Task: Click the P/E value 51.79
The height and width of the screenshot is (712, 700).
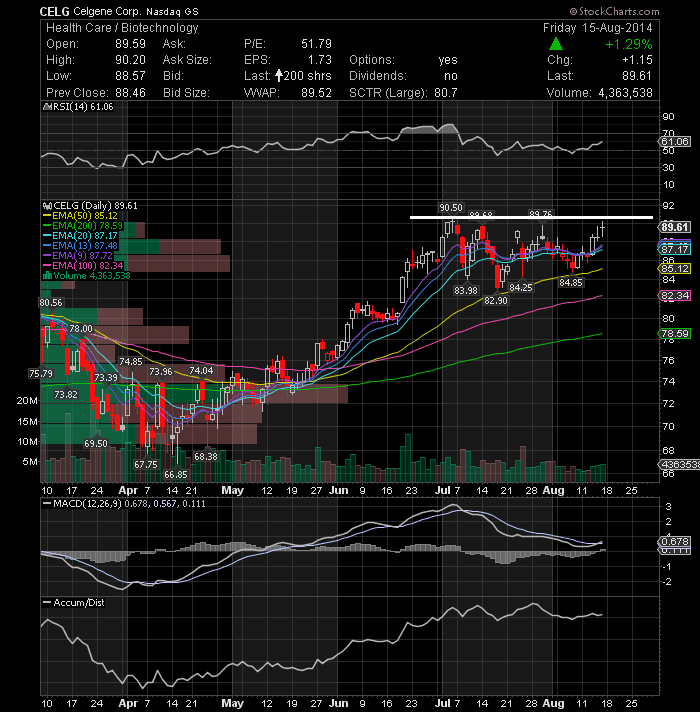Action: point(316,44)
